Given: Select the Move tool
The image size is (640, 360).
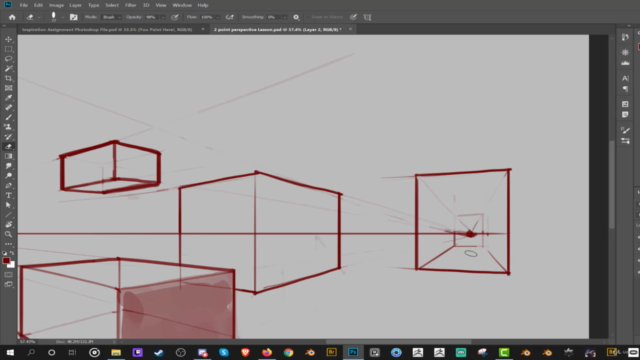Looking at the screenshot, I should point(8,39).
